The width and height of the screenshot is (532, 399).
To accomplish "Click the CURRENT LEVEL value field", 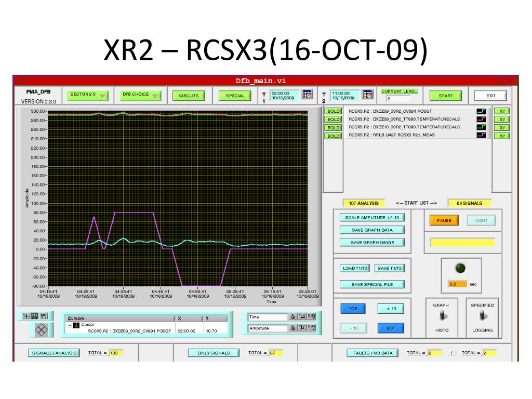I will [x=398, y=99].
